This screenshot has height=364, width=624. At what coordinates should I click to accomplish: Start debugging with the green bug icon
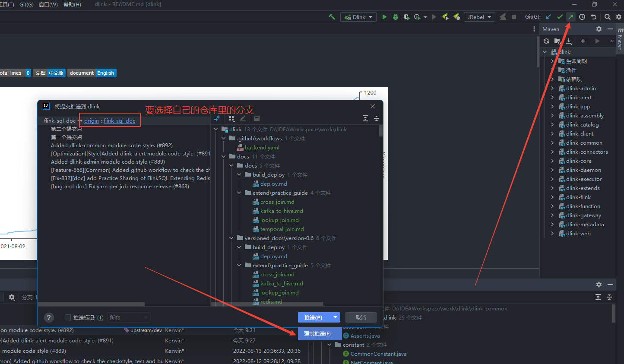click(396, 17)
